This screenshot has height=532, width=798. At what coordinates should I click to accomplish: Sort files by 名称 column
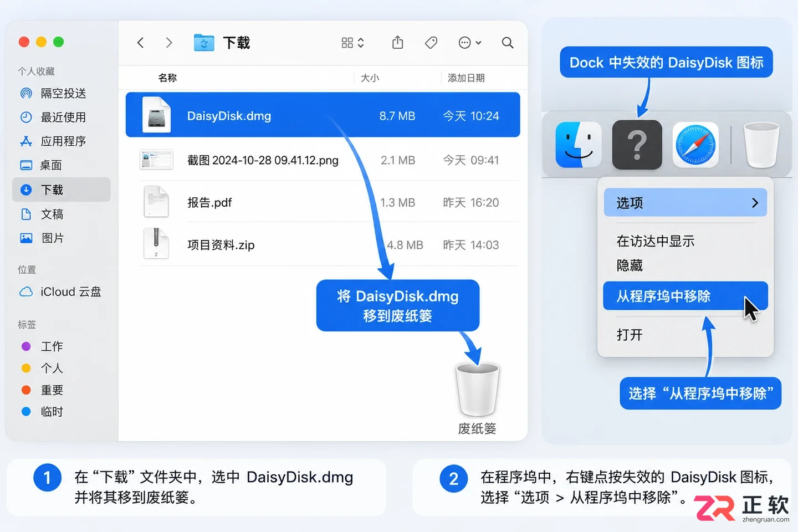tap(167, 78)
